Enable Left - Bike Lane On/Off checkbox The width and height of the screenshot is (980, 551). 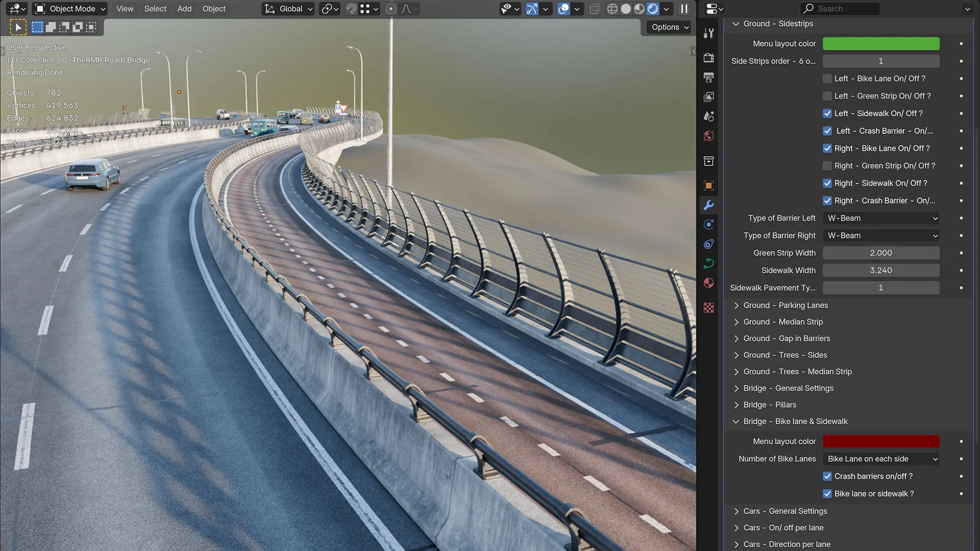pos(827,79)
